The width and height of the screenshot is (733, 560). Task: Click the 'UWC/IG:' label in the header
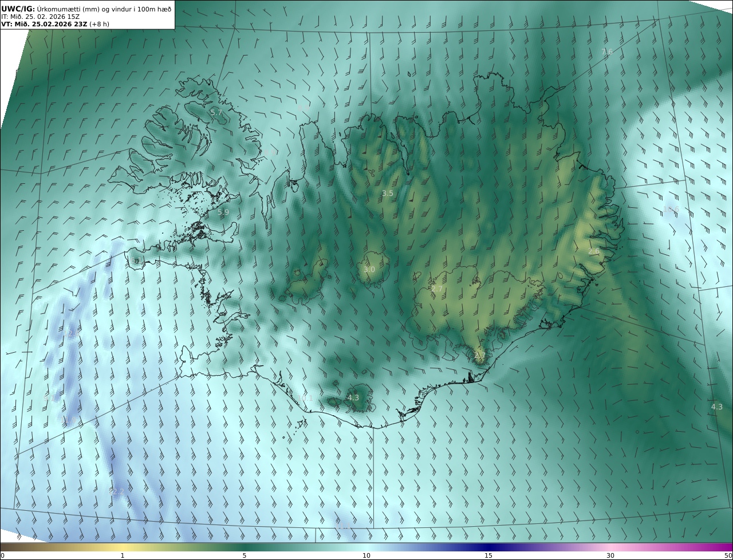[x=18, y=9]
